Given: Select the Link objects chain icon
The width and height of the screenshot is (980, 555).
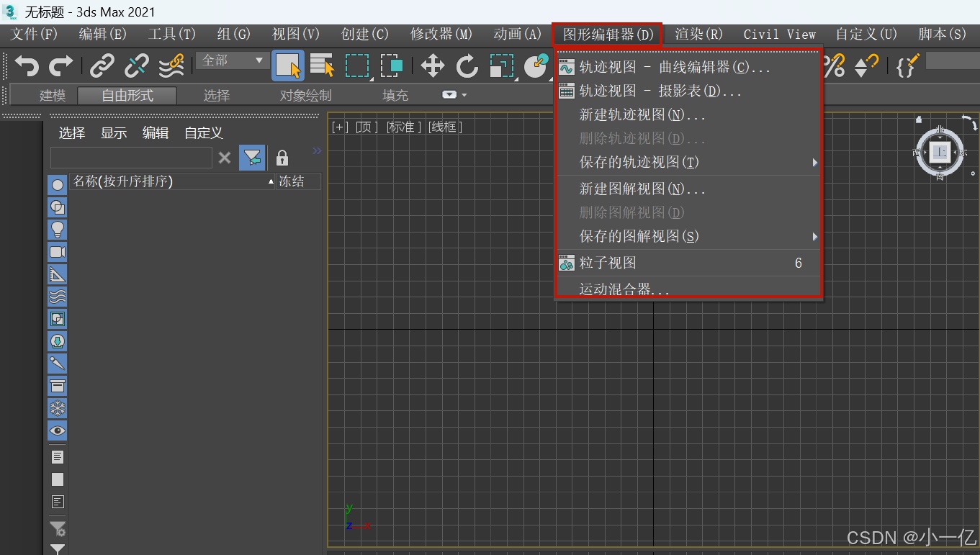Looking at the screenshot, I should click(102, 66).
